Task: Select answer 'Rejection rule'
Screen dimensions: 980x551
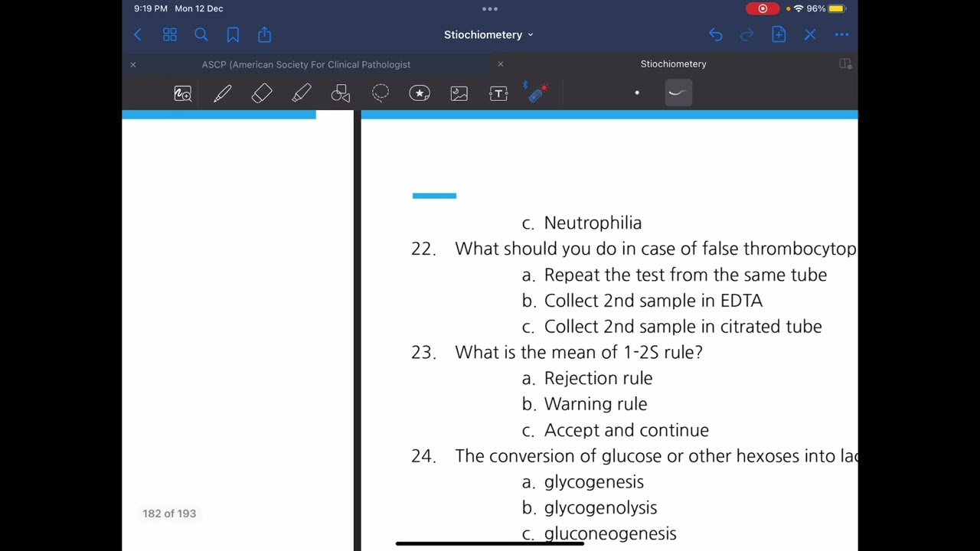Action: pyautogui.click(x=598, y=378)
